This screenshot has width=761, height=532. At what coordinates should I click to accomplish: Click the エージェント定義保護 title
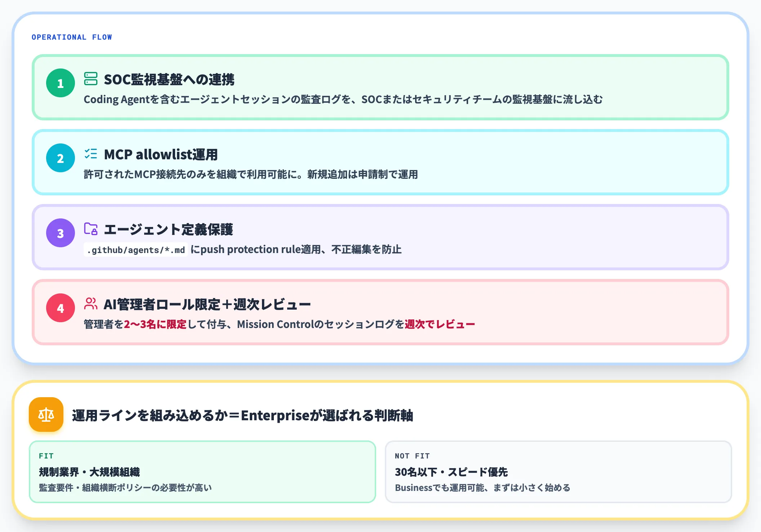point(168,230)
